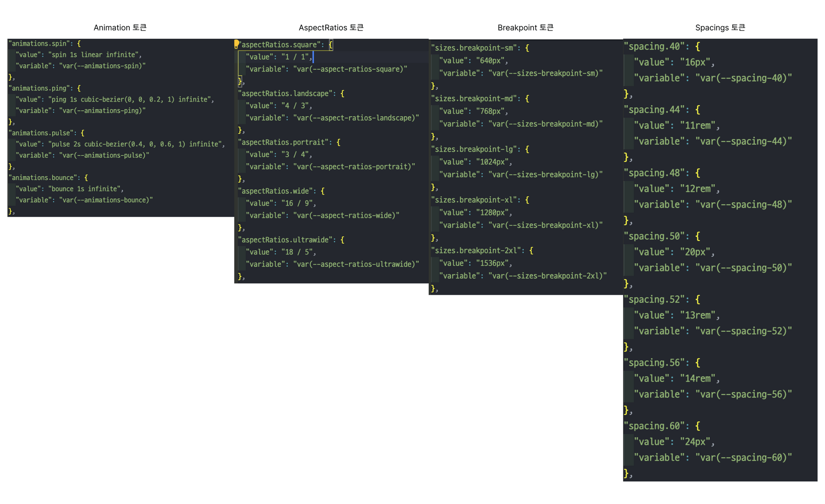
Task: Click the var(--animations-ping) variable text
Action: 102,111
